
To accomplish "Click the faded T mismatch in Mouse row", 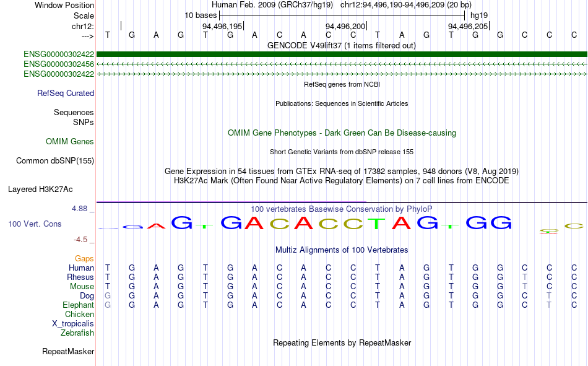I will pyautogui.click(x=525, y=287).
